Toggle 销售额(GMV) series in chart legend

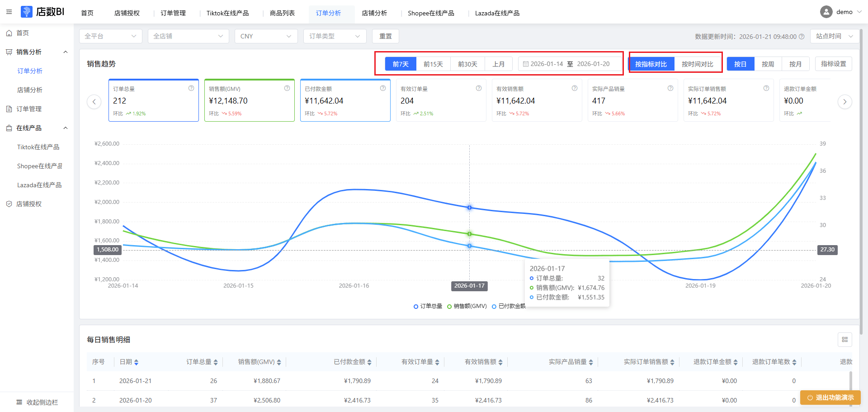[467, 306]
